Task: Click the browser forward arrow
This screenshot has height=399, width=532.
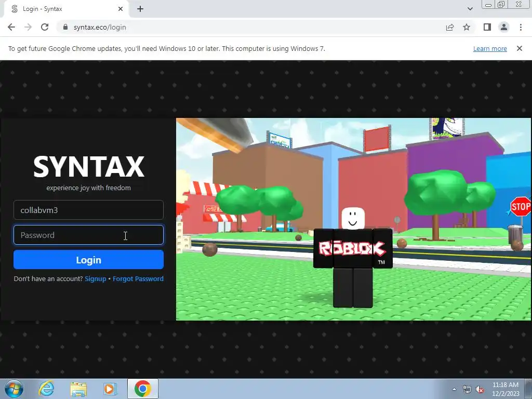Action: 28,27
